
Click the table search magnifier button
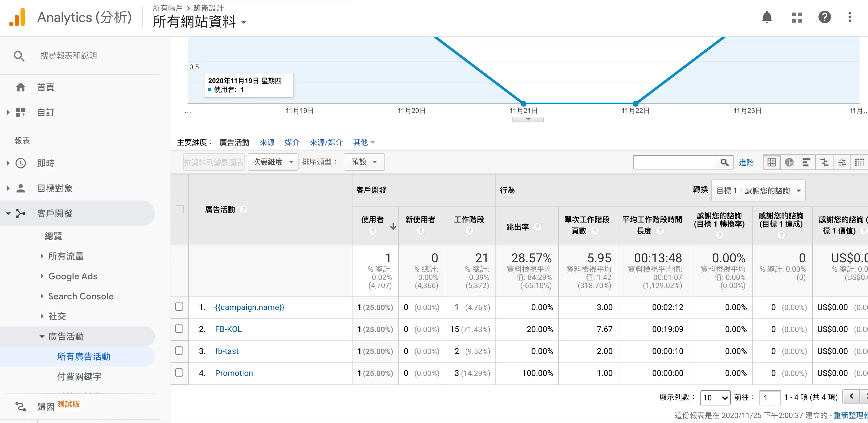pos(724,162)
